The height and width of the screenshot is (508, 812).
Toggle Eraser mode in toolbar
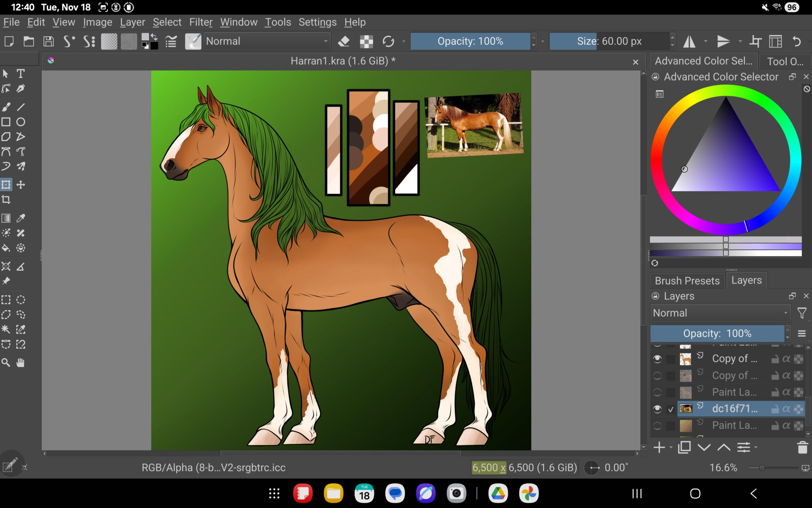(x=343, y=42)
